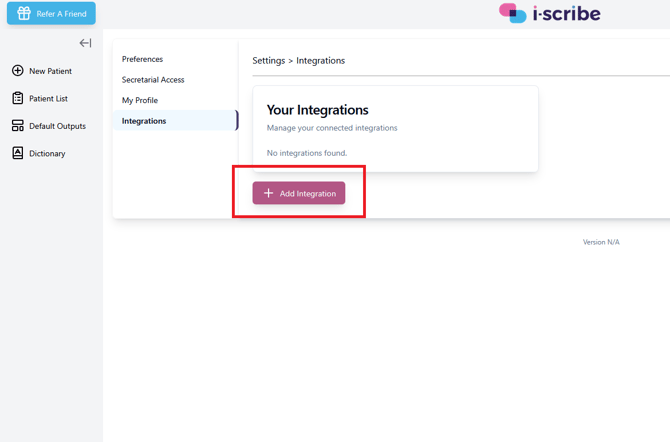The image size is (670, 442).
Task: Click the Default Outputs layout icon
Action: (18, 126)
